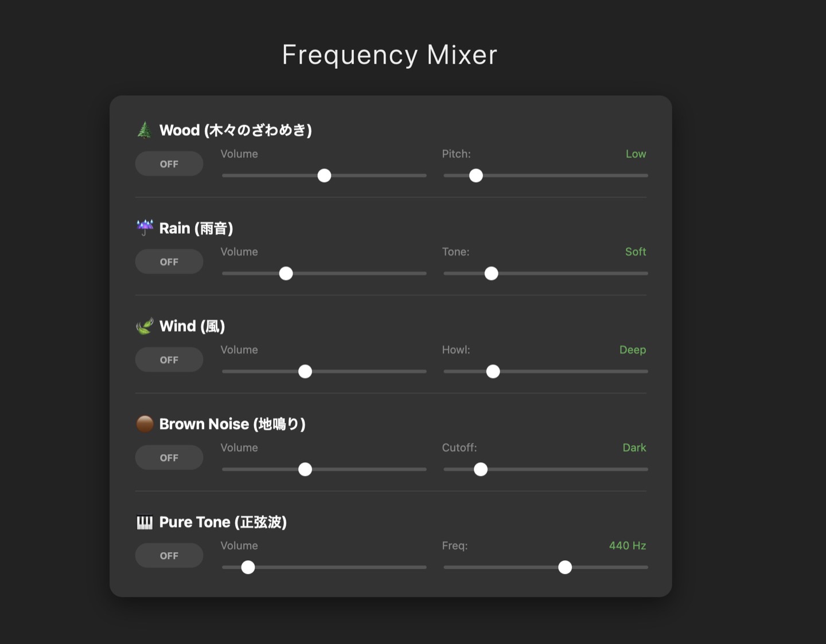Click the leaf icon beside Wind
The image size is (826, 644).
tap(145, 326)
